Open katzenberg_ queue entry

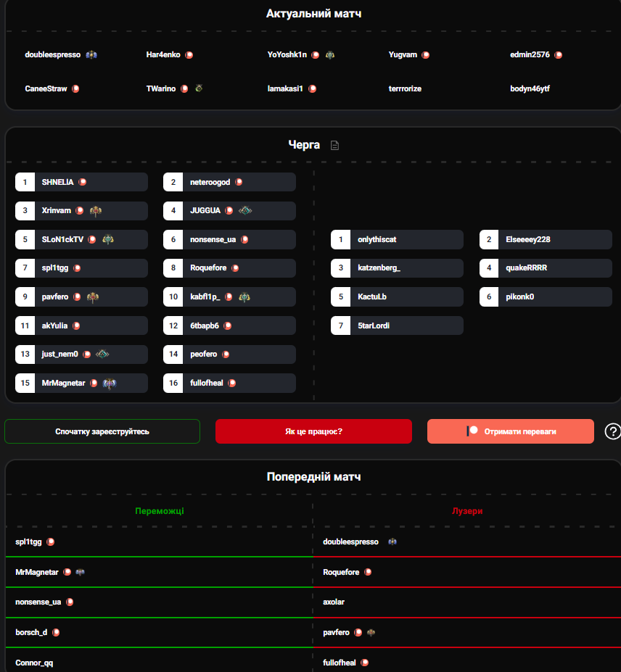397,267
